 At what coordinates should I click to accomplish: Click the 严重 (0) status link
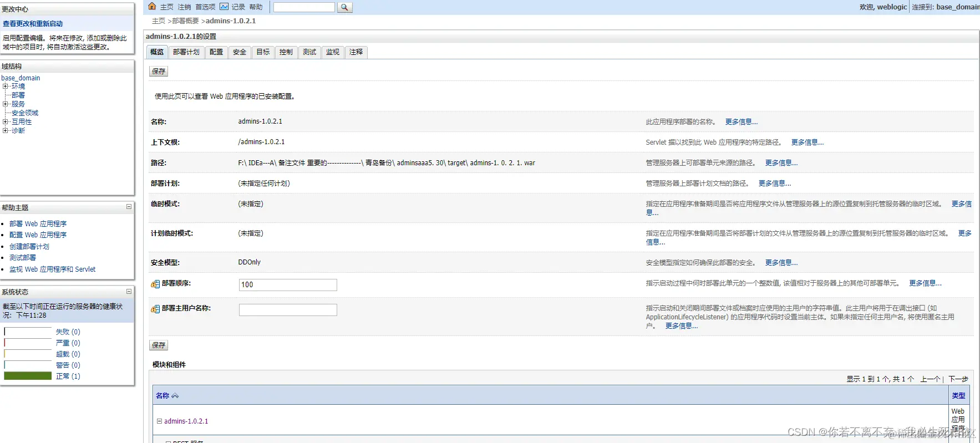[x=68, y=343]
